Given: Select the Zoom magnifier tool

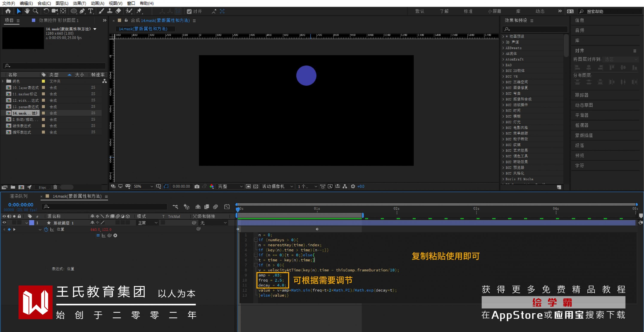Looking at the screenshot, I should point(35,11).
